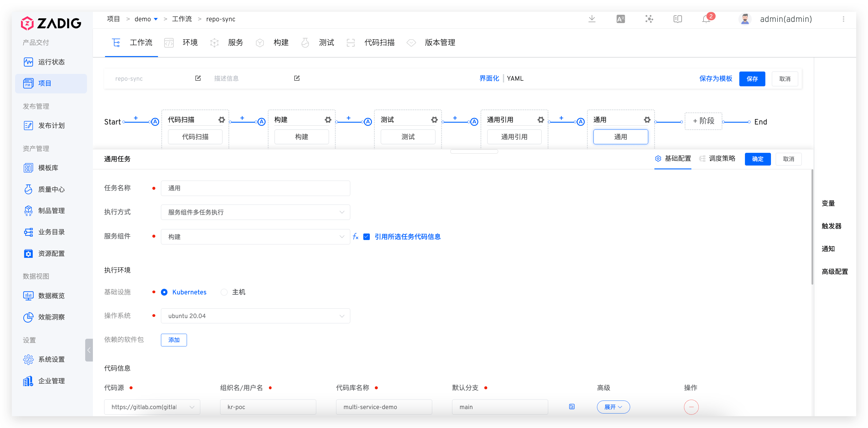This screenshot has height=428, width=868.
Task: Switch interface language via translate icon
Action: [621, 19]
